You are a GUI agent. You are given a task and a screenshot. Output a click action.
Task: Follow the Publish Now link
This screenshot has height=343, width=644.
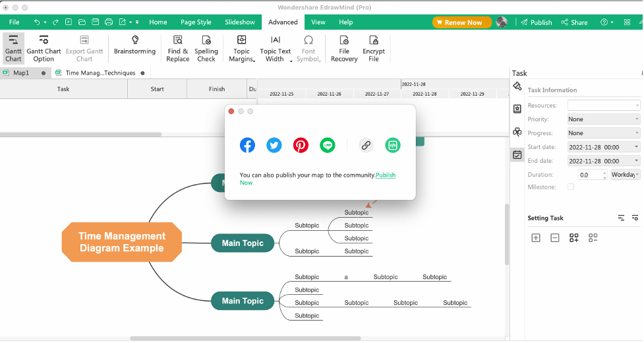[x=318, y=179]
